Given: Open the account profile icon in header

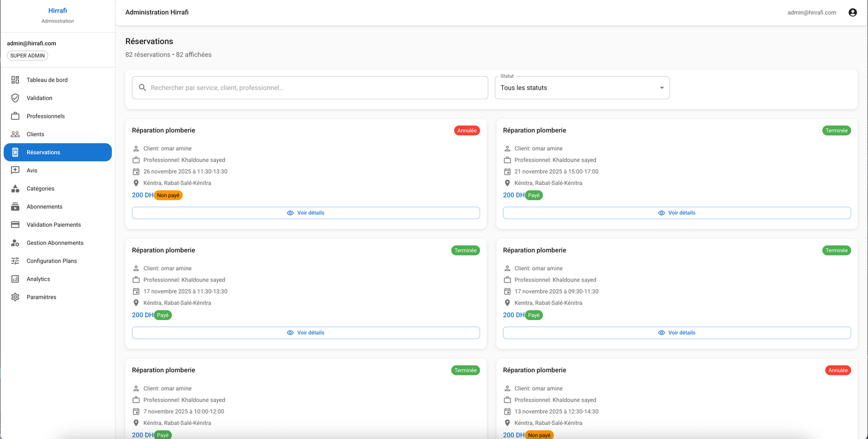Looking at the screenshot, I should (852, 12).
